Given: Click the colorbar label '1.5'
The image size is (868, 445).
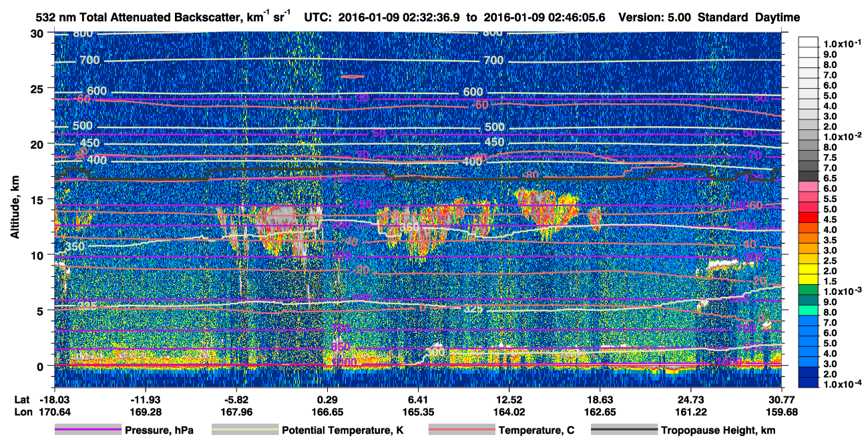Looking at the screenshot, I should [x=829, y=282].
